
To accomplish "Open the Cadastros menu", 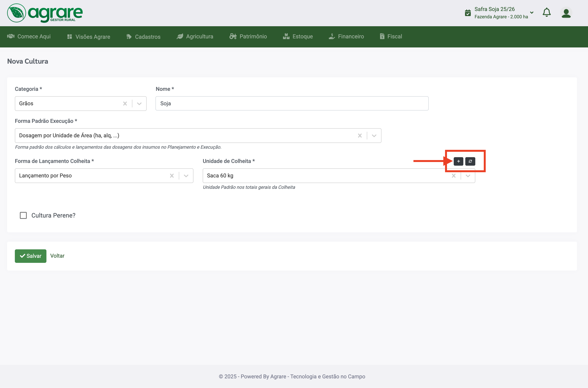I will click(143, 37).
